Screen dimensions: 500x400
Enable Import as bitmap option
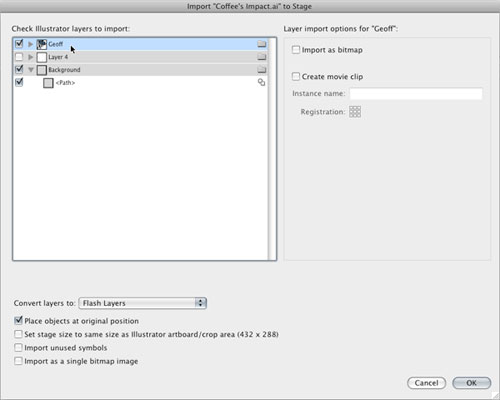pyautogui.click(x=296, y=50)
